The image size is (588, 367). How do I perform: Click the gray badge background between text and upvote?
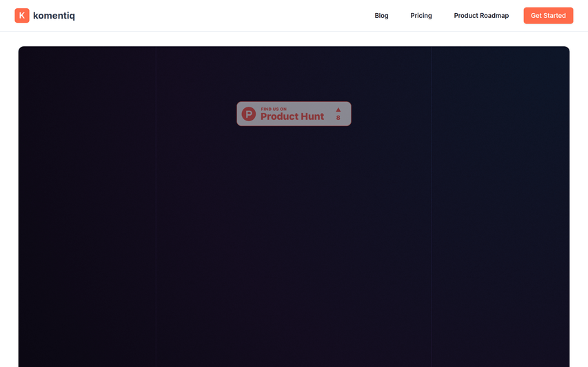(x=329, y=114)
